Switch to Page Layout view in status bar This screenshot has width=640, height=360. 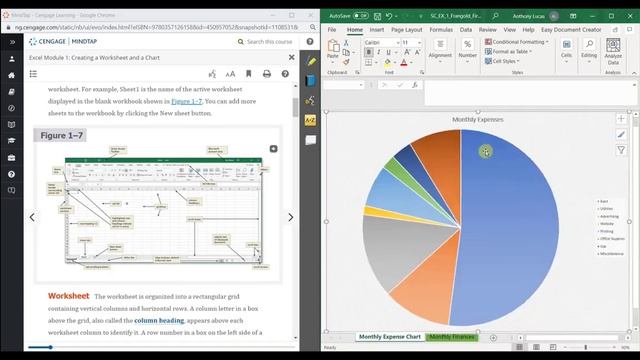pyautogui.click(x=536, y=347)
